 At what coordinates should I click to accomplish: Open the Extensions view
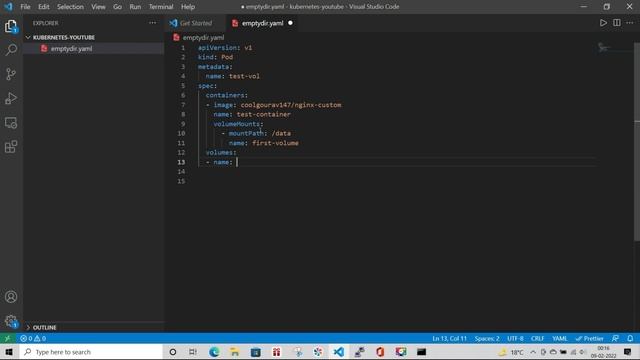pyautogui.click(x=11, y=147)
